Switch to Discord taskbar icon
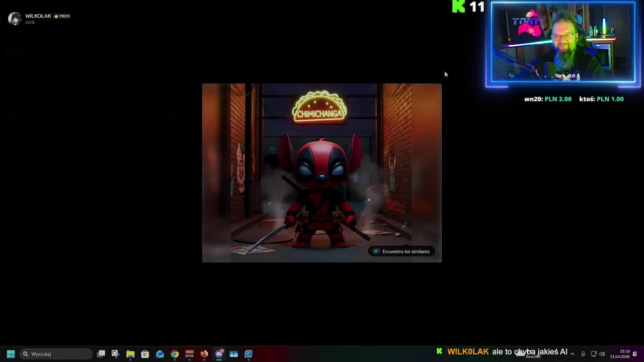Screen dimensions: 644x362 pos(219,354)
